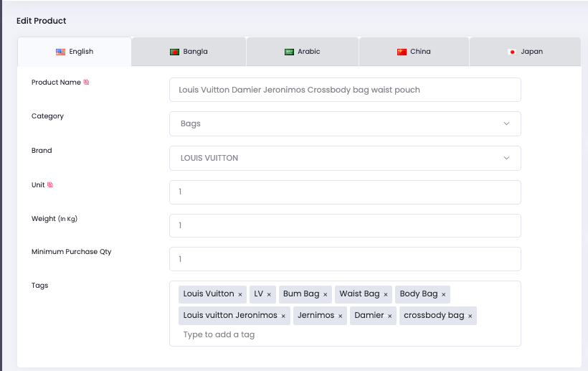This screenshot has height=371, width=588.
Task: Click the 'Damier' tag text
Action: click(369, 315)
